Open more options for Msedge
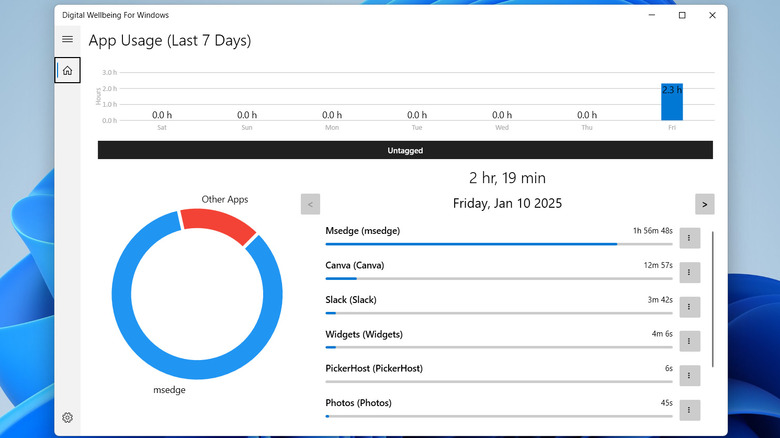The width and height of the screenshot is (780, 438). point(689,238)
